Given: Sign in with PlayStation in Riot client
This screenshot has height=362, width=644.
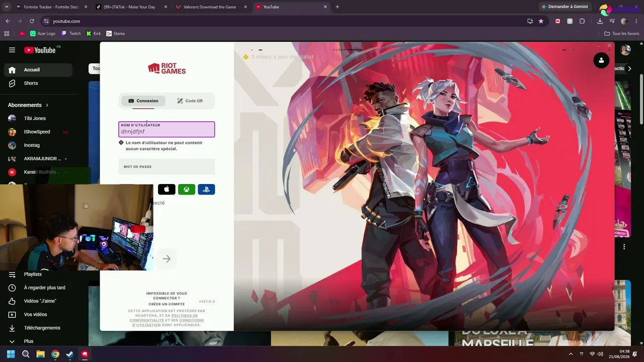Looking at the screenshot, I should (x=206, y=190).
